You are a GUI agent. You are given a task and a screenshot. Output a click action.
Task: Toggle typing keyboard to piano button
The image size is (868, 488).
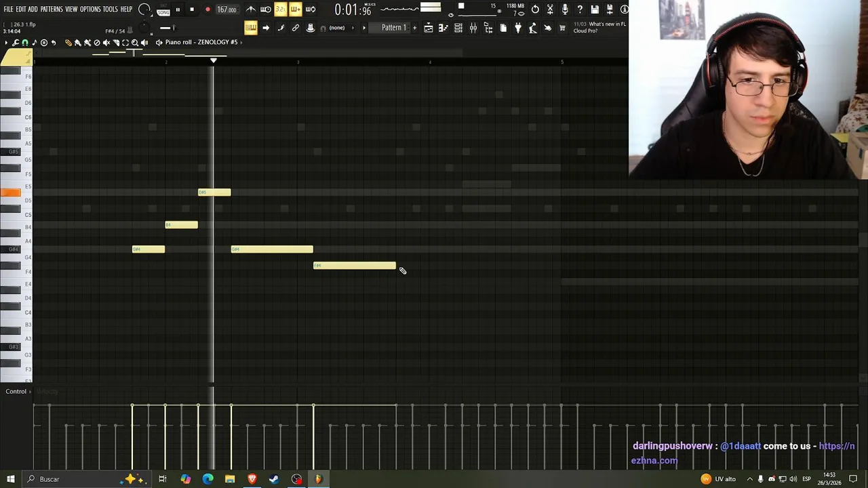pyautogui.click(x=251, y=28)
